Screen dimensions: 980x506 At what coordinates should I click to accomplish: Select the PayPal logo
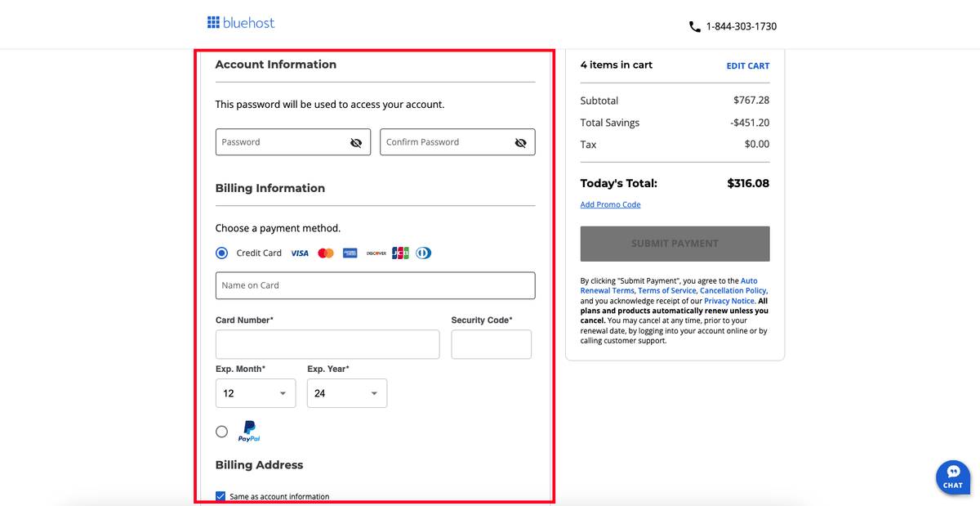[248, 431]
